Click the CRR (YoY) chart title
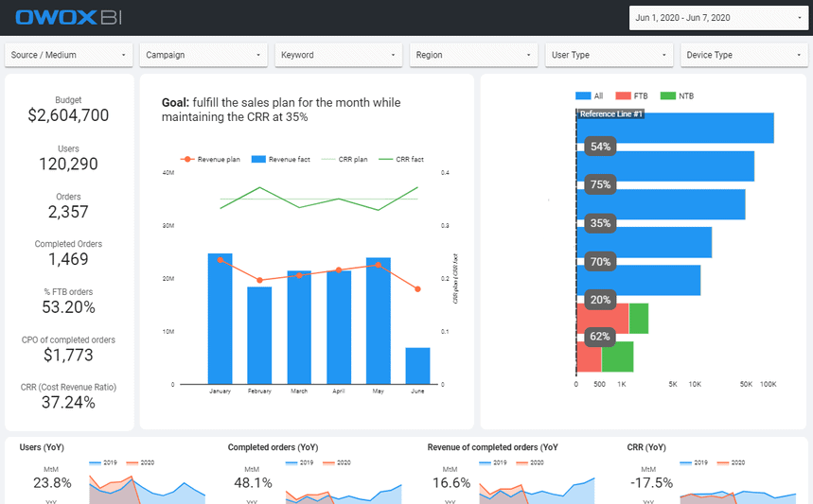This screenshot has height=504, width=813. click(x=646, y=447)
